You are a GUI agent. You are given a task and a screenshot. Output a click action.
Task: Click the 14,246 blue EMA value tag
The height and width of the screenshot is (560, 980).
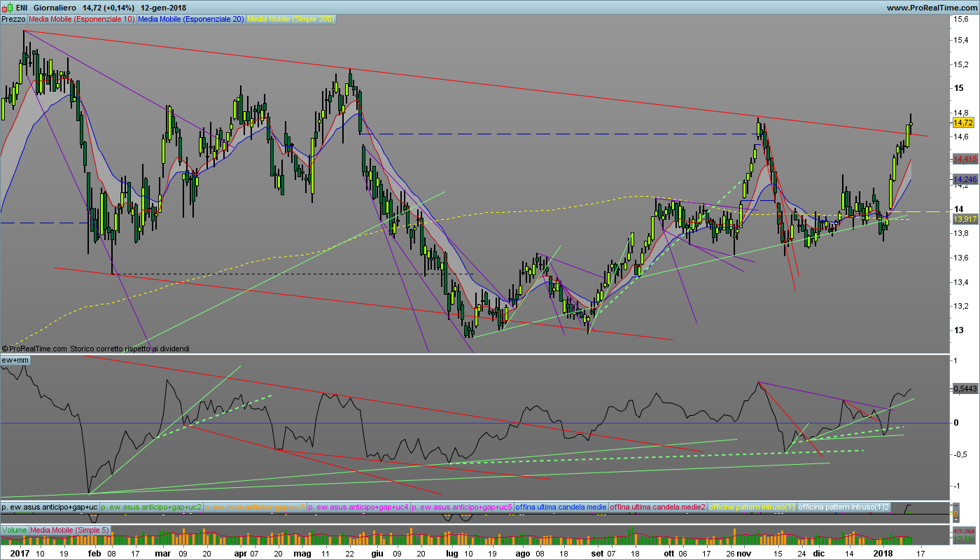coord(965,179)
